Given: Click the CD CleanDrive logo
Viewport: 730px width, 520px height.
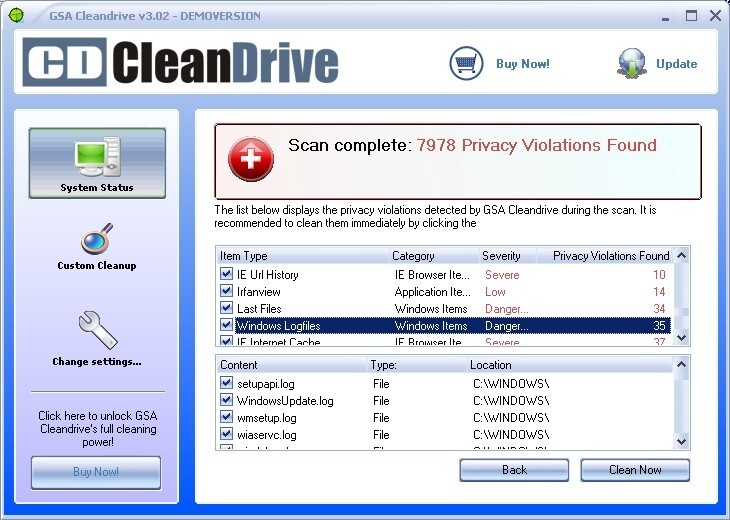Looking at the screenshot, I should click(x=181, y=62).
